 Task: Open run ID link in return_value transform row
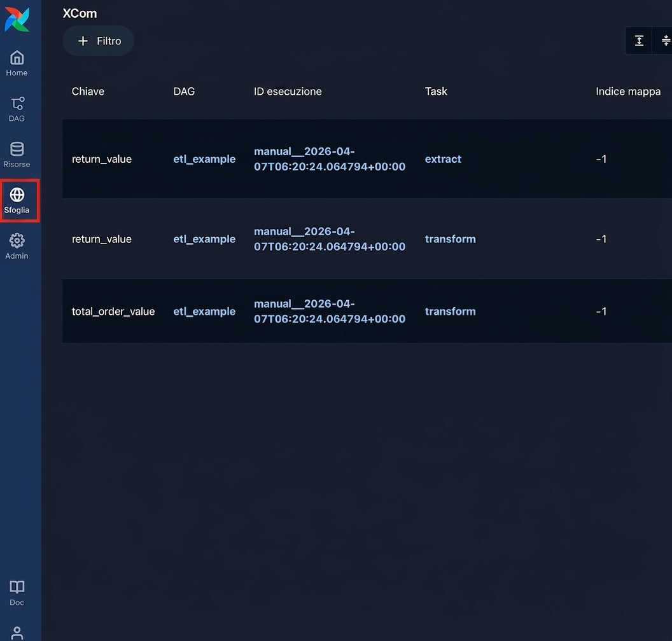330,239
